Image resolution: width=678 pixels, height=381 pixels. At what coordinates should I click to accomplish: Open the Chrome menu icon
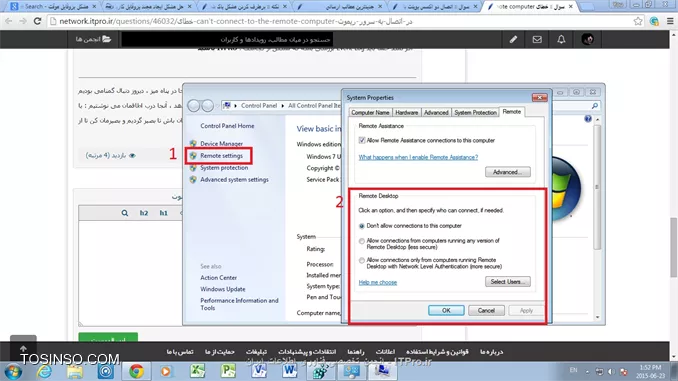point(670,21)
